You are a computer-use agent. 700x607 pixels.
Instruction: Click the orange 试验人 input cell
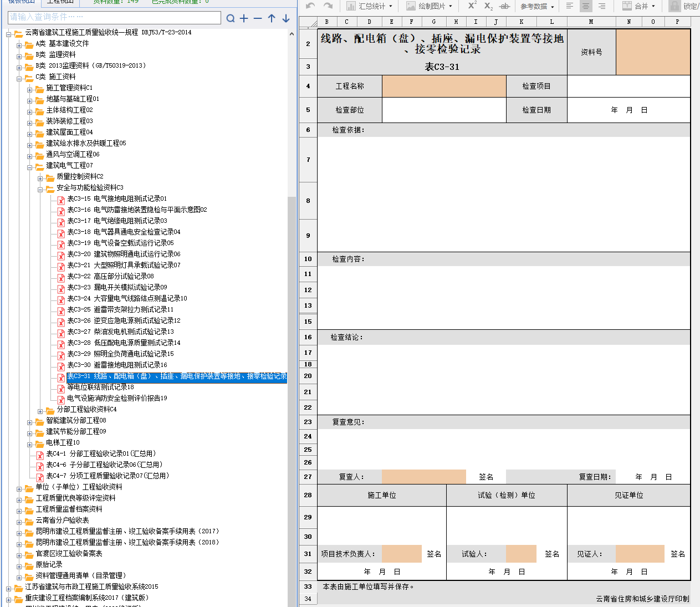(x=521, y=554)
